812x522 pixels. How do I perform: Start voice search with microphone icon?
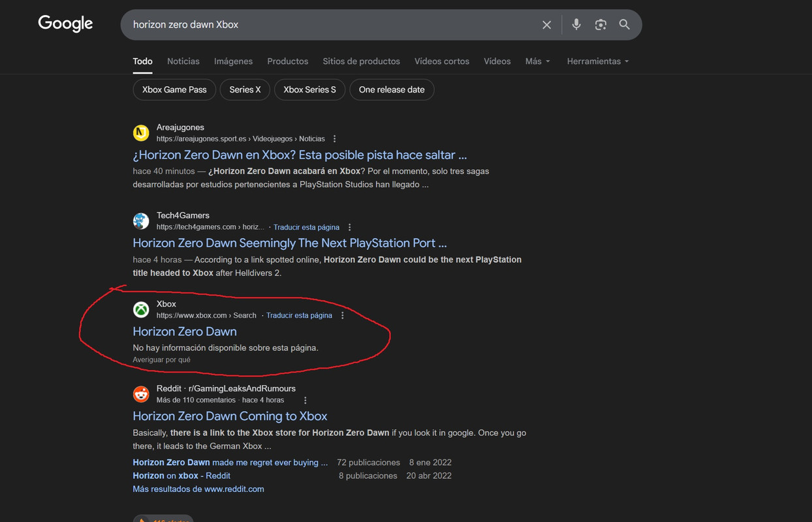(576, 25)
